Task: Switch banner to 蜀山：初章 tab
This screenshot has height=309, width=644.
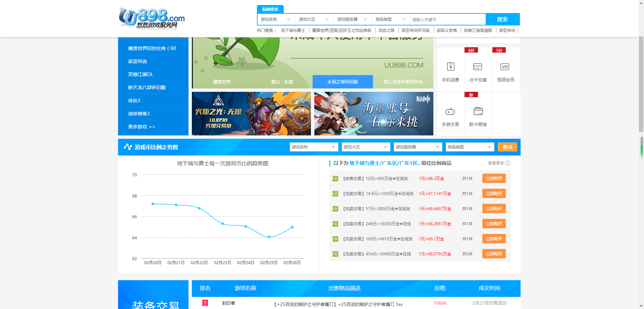Action: click(282, 82)
